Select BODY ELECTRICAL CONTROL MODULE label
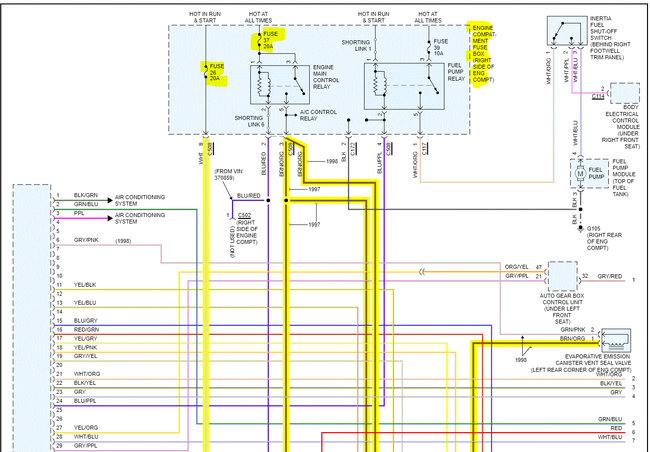This screenshot has height=452, width=650. pos(621,127)
